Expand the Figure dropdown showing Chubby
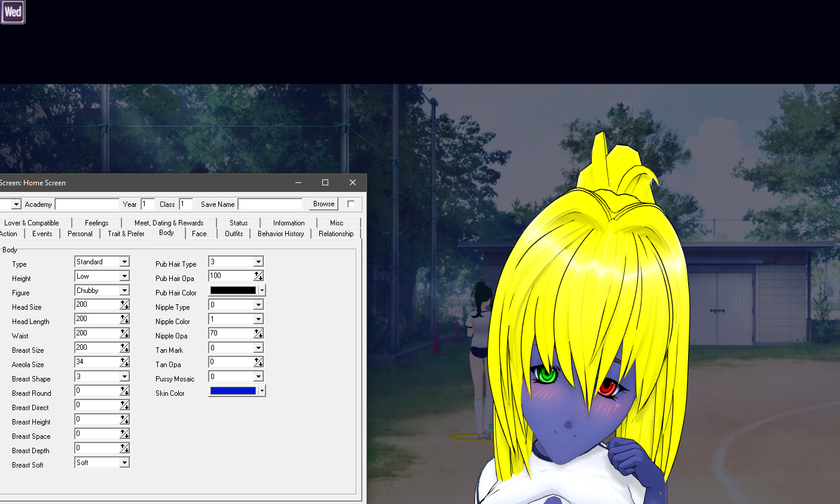840x504 pixels. pos(124,291)
